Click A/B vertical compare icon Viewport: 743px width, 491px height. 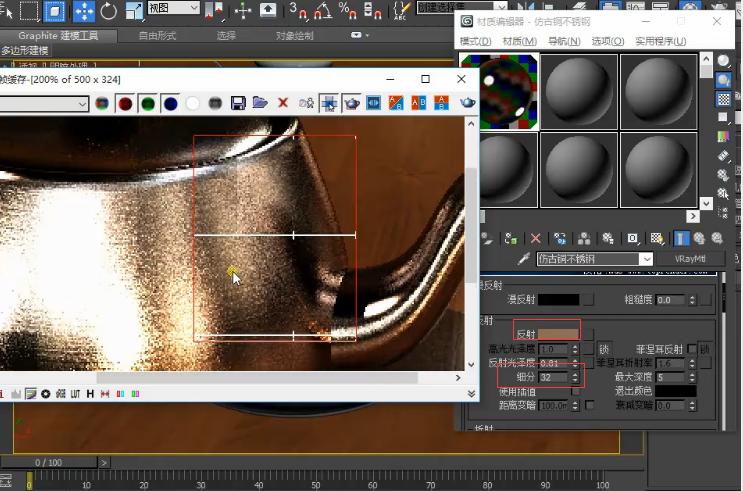418,103
